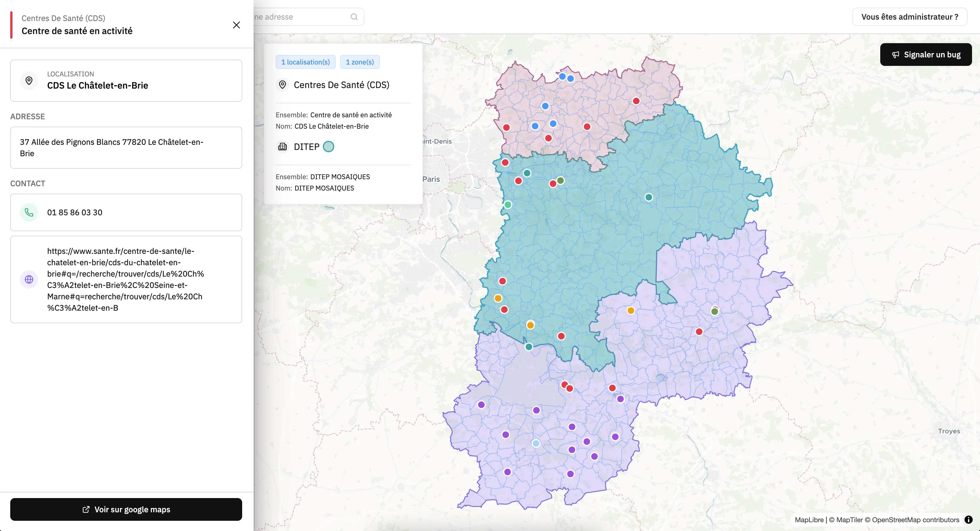This screenshot has height=531, width=980.
Task: Click the purple globe website icon
Action: (x=29, y=279)
